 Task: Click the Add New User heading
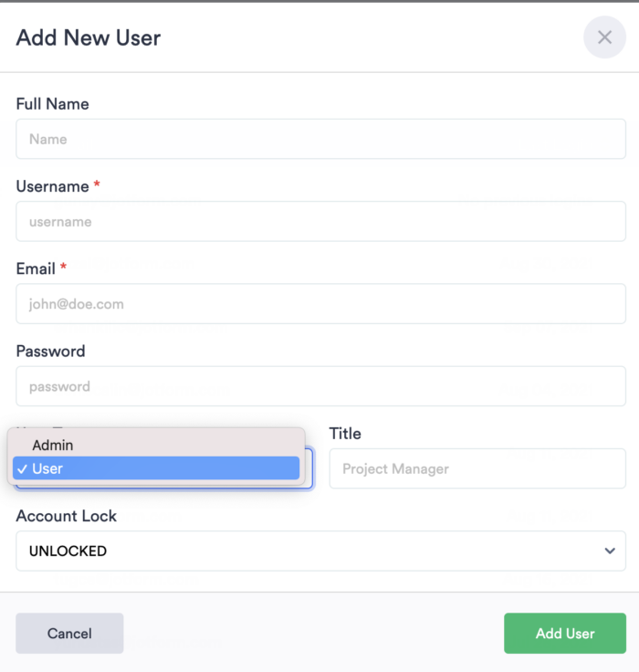pos(89,37)
